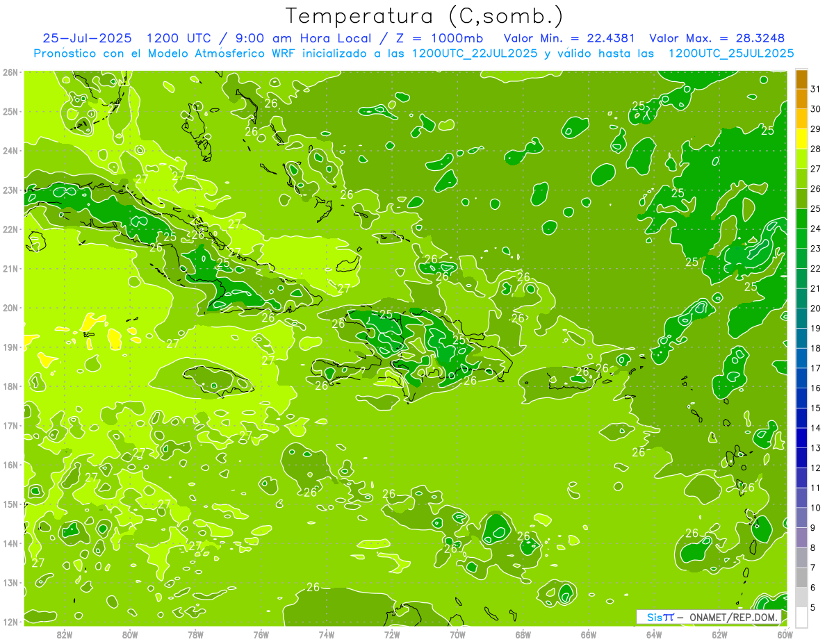Click the '12N' latitude axis label
The width and height of the screenshot is (834, 644).
10,622
